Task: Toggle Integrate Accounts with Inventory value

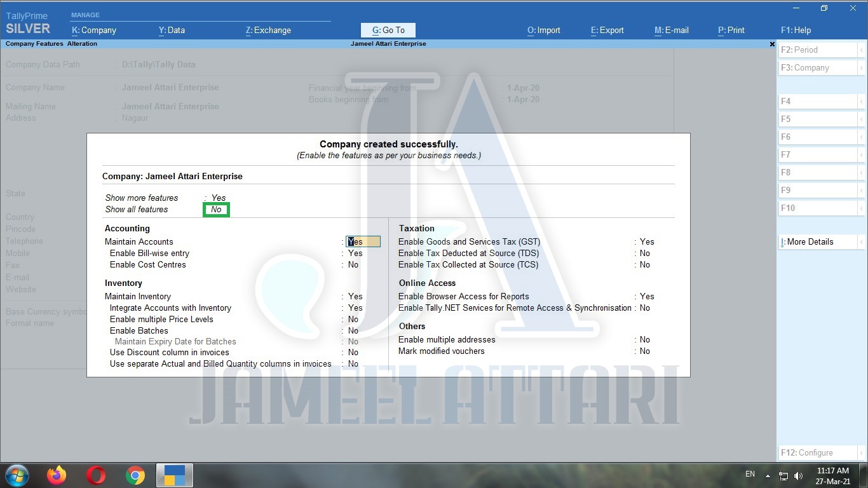Action: [355, 308]
